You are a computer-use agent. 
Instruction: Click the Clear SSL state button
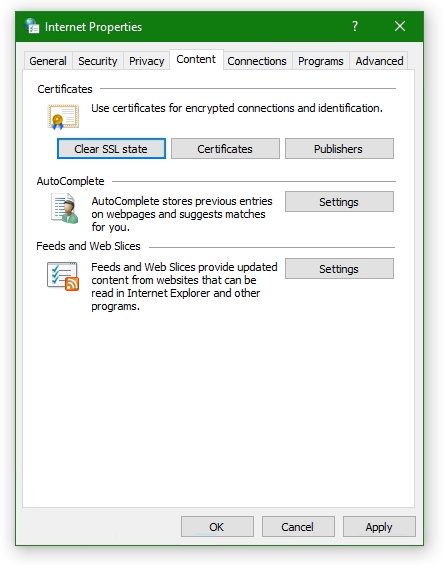[x=111, y=148]
